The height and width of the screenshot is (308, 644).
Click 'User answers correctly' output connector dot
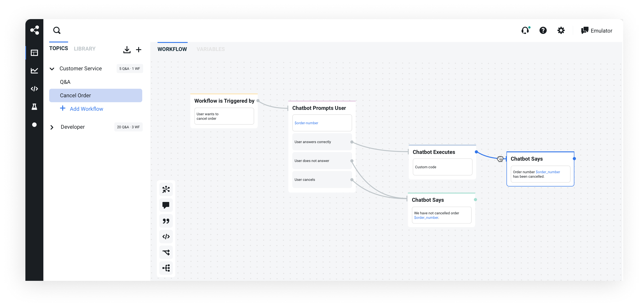[352, 142]
